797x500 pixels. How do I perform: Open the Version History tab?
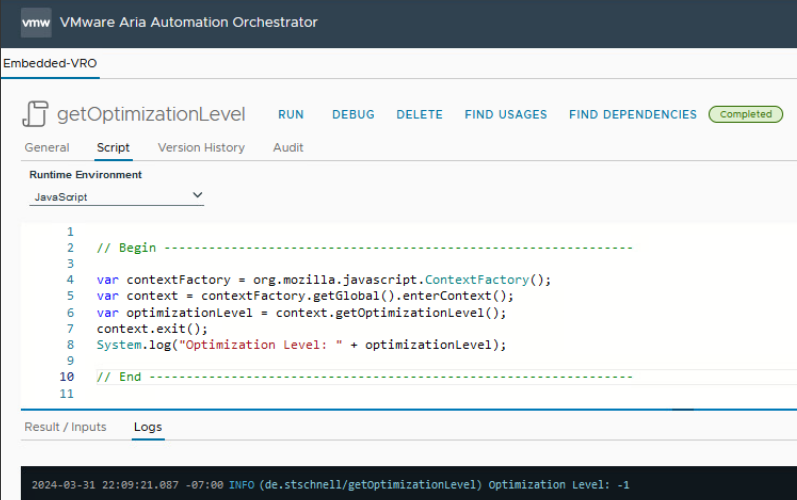coord(201,147)
